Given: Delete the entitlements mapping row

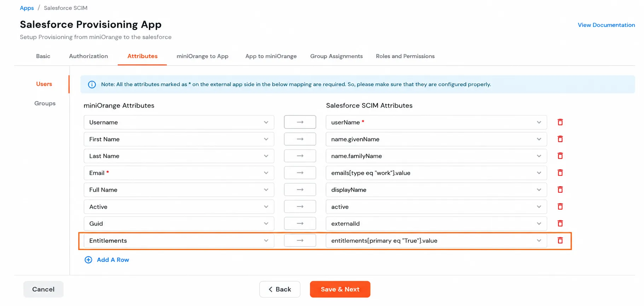Looking at the screenshot, I should point(560,240).
